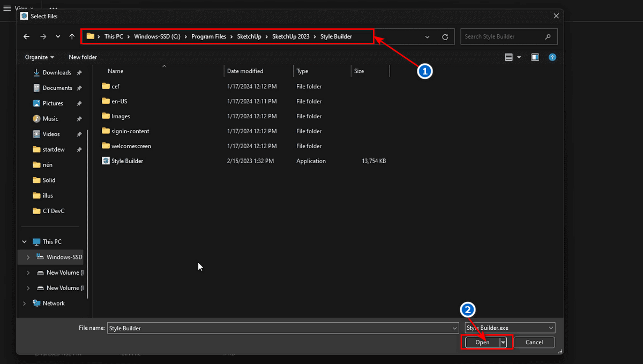Image resolution: width=643 pixels, height=364 pixels.
Task: Open the Organize menu
Action: pyautogui.click(x=39, y=57)
